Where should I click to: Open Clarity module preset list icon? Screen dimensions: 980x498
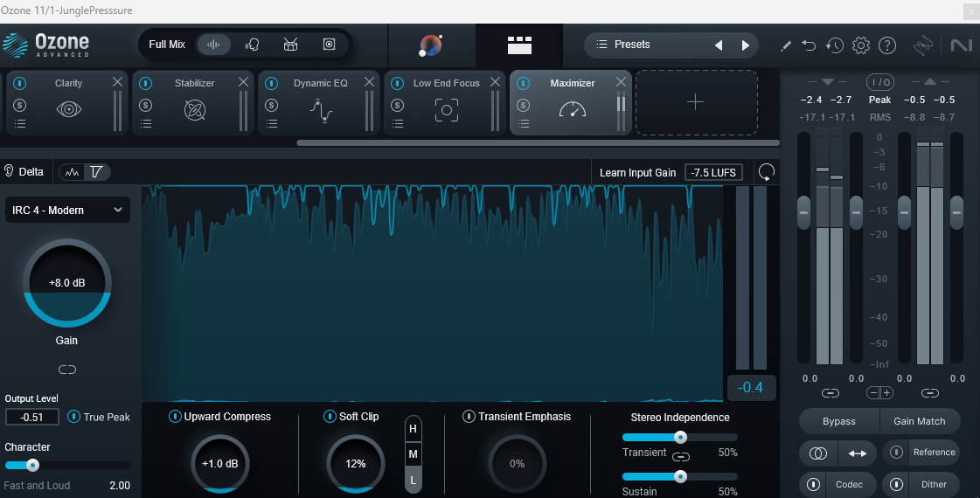pyautogui.click(x=20, y=124)
